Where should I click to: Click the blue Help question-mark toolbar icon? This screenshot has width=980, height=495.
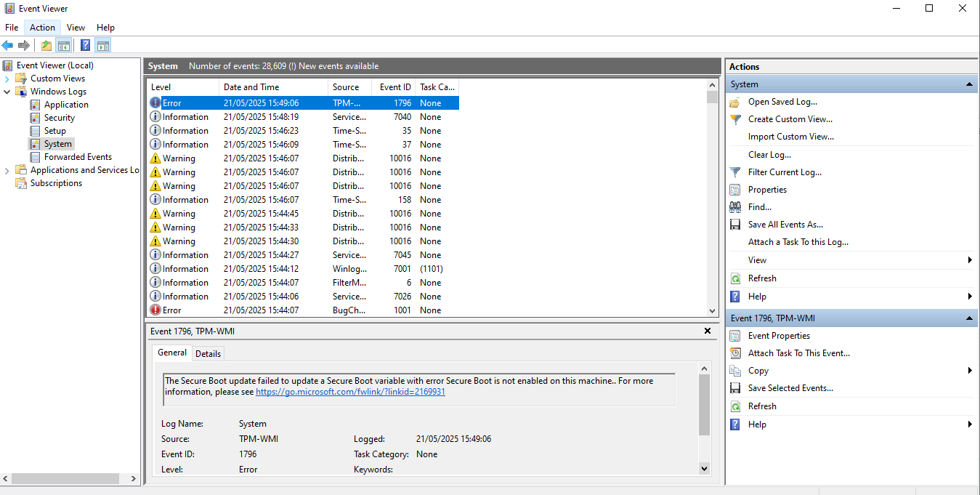coord(86,46)
